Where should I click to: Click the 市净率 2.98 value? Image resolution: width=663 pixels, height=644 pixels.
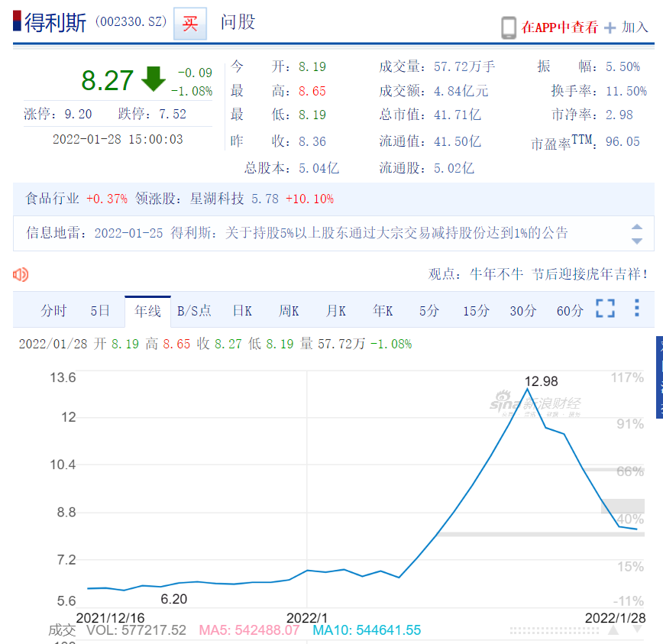click(x=619, y=115)
